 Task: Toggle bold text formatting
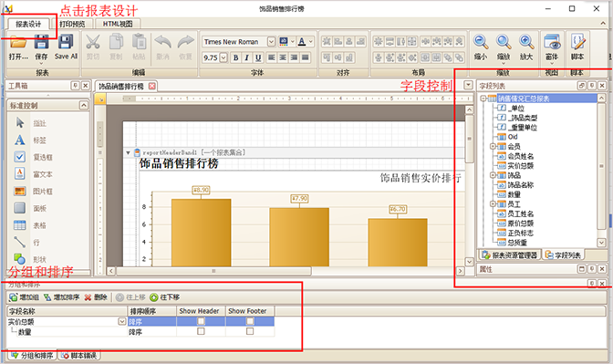(x=235, y=57)
